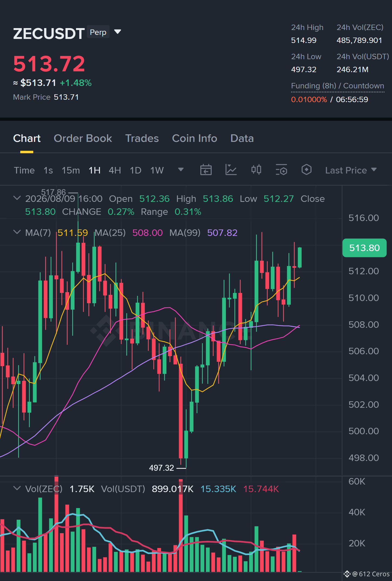The image size is (392, 581).
Task: Click the +1.48% change value
Action: click(x=76, y=83)
